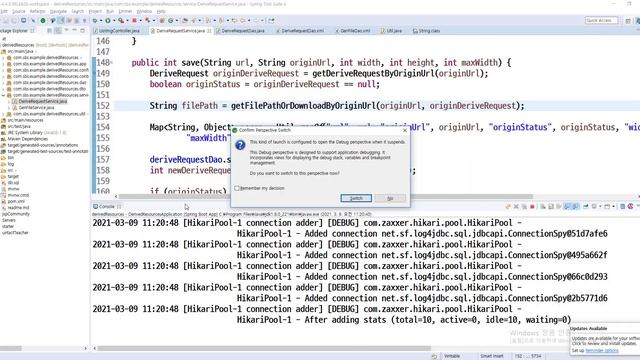Screen dimensions: 640x360
Task: Open the Open Console dropdown arrow
Action: click(x=613, y=207)
